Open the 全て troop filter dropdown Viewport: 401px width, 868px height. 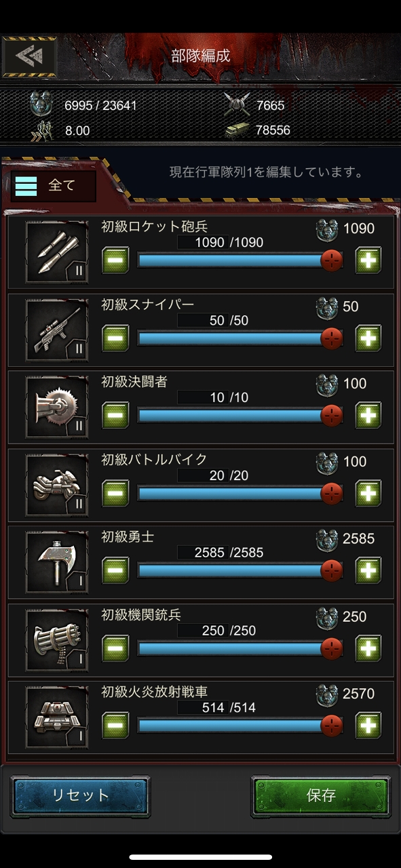click(53, 186)
